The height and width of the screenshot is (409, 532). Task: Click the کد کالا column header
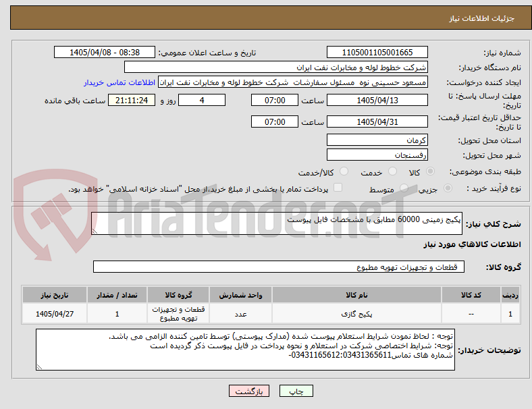coord(471,295)
